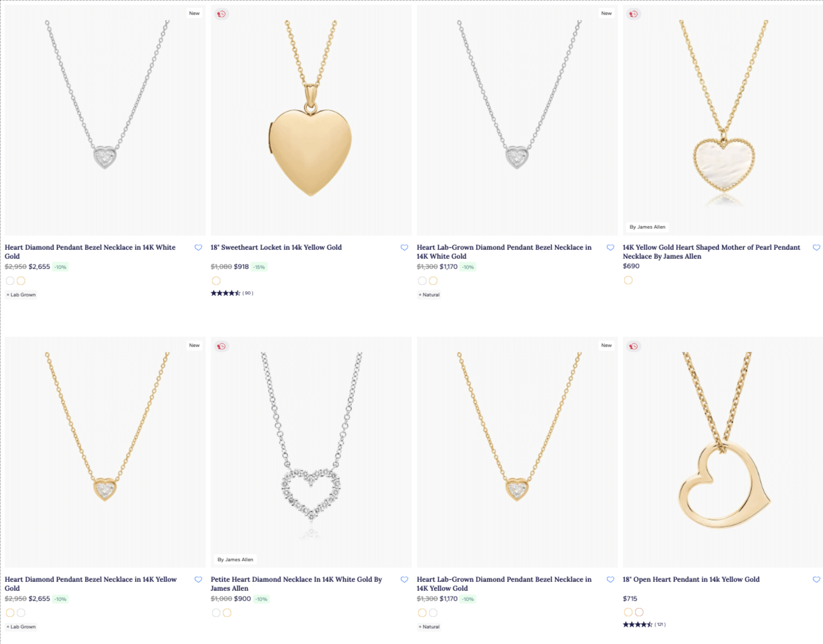Select white gold swatch on Heart Lab-Grown Diamond Pendant
Viewport: 823px width, 644px height.
pyautogui.click(x=422, y=281)
